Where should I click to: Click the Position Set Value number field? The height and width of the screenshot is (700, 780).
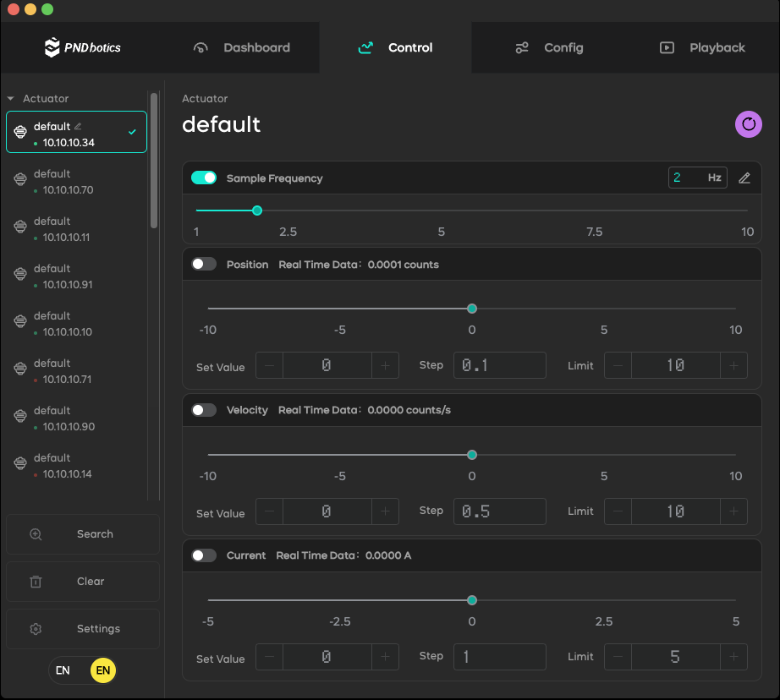click(327, 365)
